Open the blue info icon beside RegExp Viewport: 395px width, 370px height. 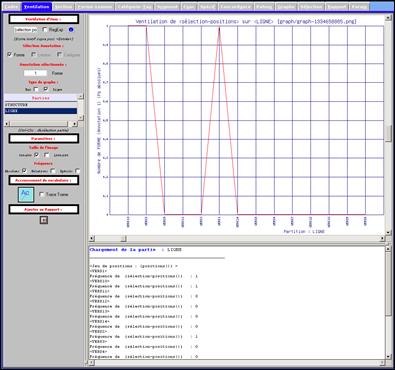71,30
